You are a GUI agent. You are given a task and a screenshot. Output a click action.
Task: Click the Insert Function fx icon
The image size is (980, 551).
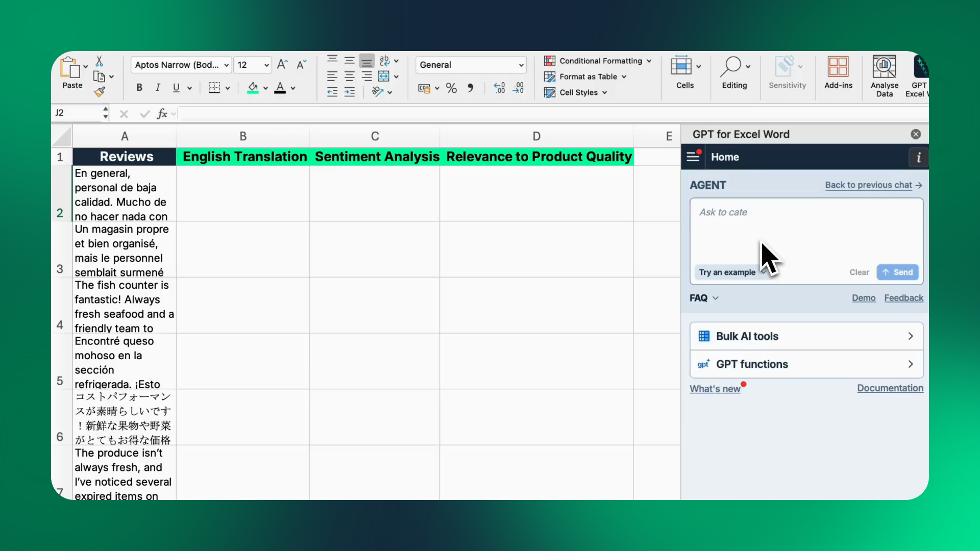click(x=162, y=113)
